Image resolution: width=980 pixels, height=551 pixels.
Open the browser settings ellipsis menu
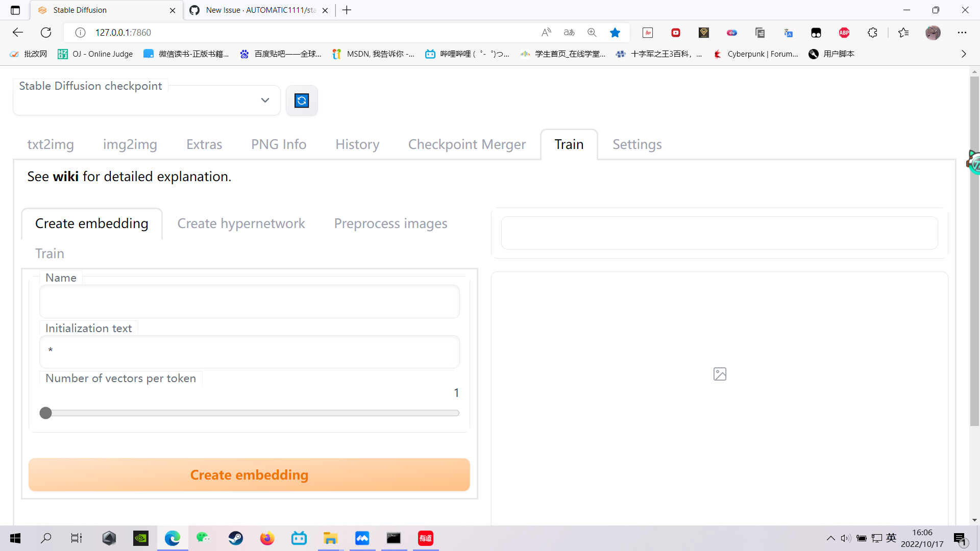click(963, 32)
